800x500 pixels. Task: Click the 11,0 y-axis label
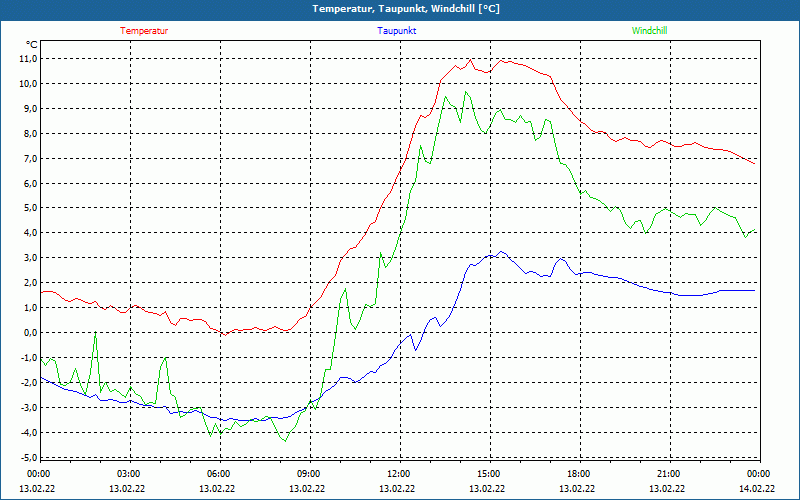coord(27,58)
